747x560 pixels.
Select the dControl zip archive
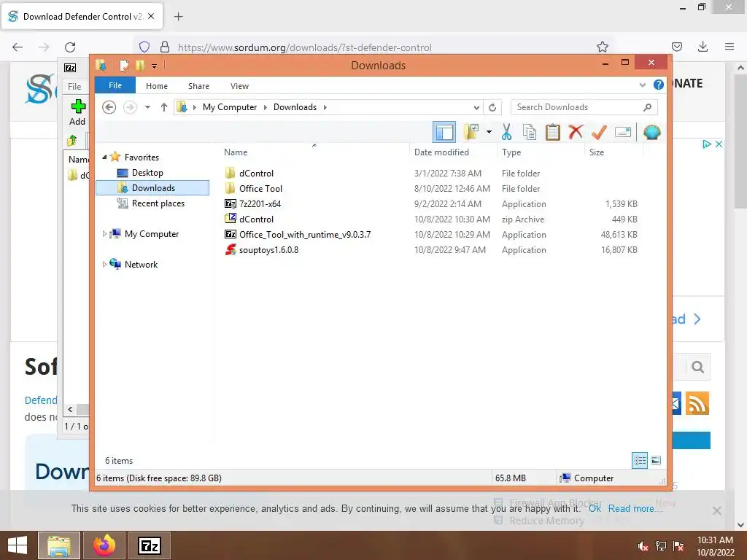[x=256, y=219]
